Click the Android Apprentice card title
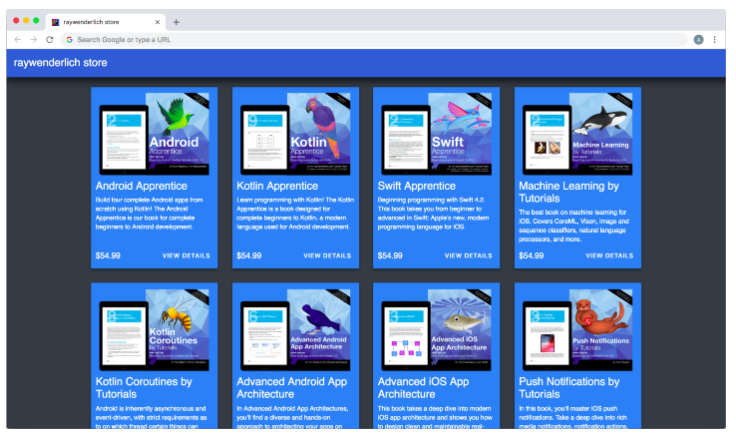Viewport: 736px width, 434px height. (141, 186)
